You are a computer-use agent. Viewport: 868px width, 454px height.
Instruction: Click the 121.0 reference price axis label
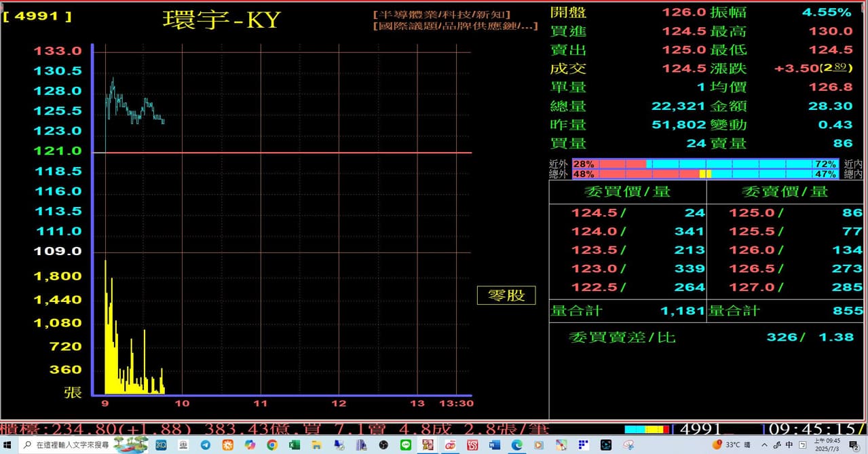click(58, 151)
